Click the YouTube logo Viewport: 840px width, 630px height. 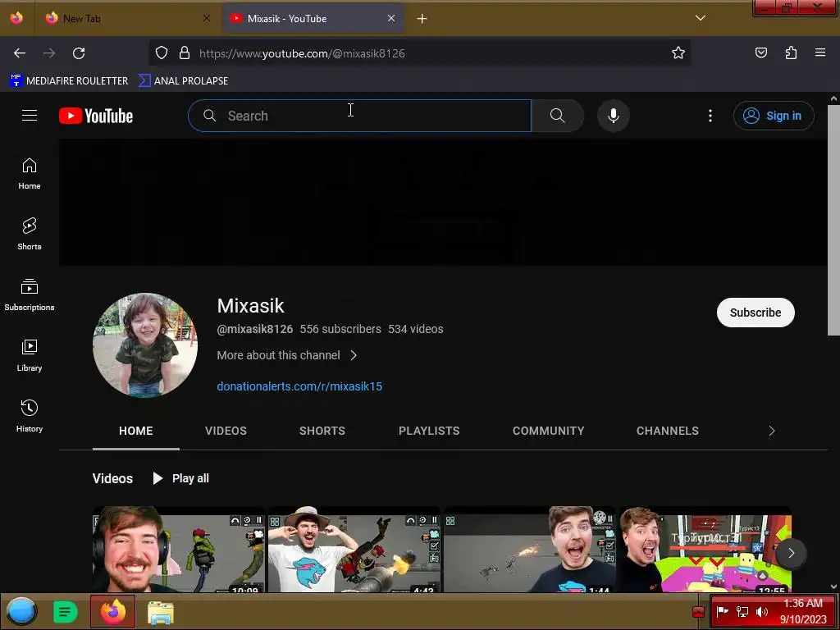tap(96, 116)
